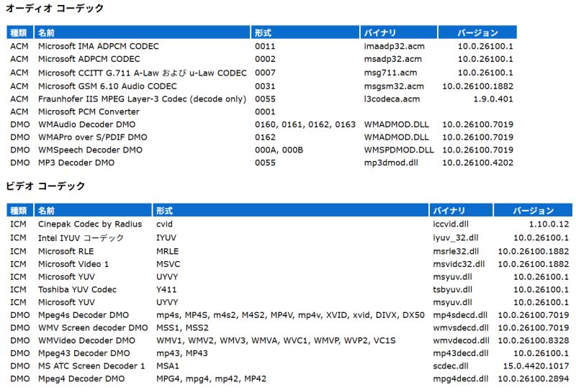The image size is (576, 392).
Task: Select the version 10.0.26100.8328 cell
Action: (534, 340)
